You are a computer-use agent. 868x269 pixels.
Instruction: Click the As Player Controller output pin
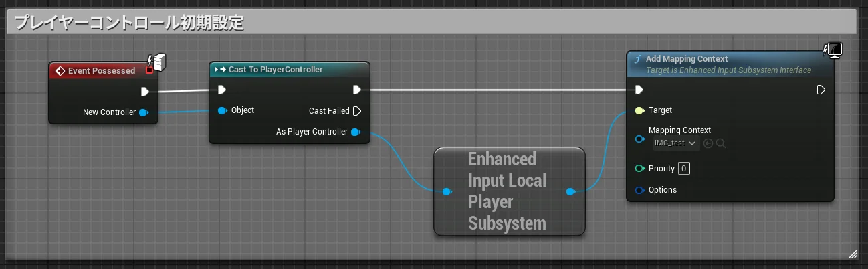pyautogui.click(x=356, y=132)
